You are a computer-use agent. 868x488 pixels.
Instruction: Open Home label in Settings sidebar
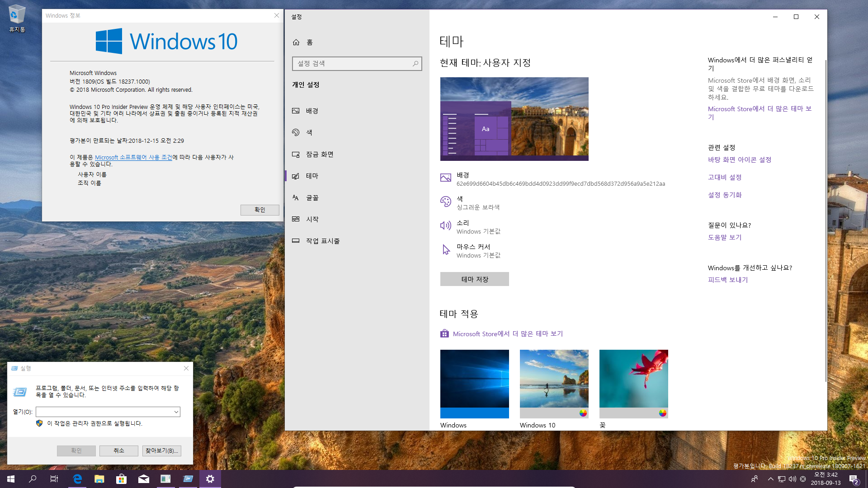coord(310,42)
